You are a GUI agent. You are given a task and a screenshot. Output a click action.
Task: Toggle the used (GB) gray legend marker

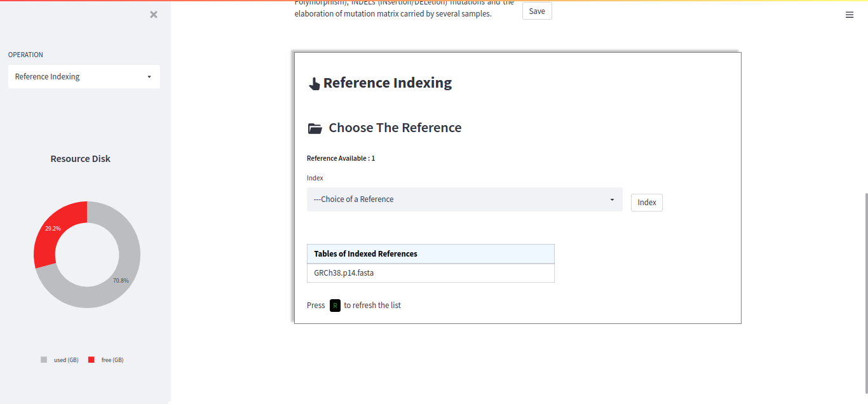pyautogui.click(x=44, y=360)
